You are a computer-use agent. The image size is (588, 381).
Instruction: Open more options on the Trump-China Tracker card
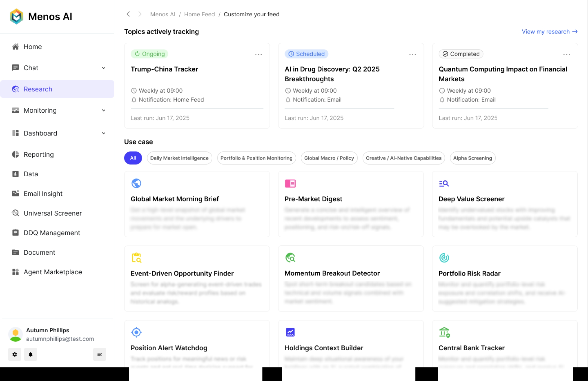pyautogui.click(x=258, y=54)
